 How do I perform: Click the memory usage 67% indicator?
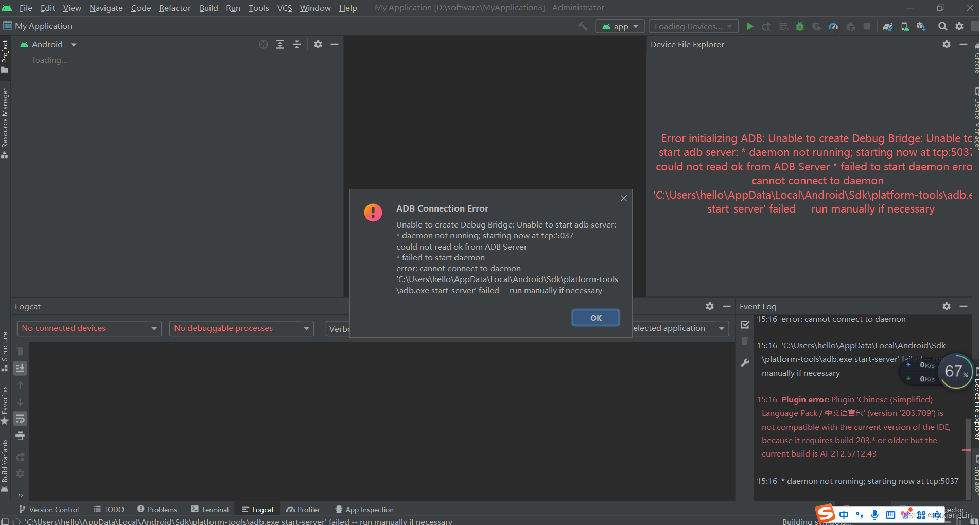955,371
